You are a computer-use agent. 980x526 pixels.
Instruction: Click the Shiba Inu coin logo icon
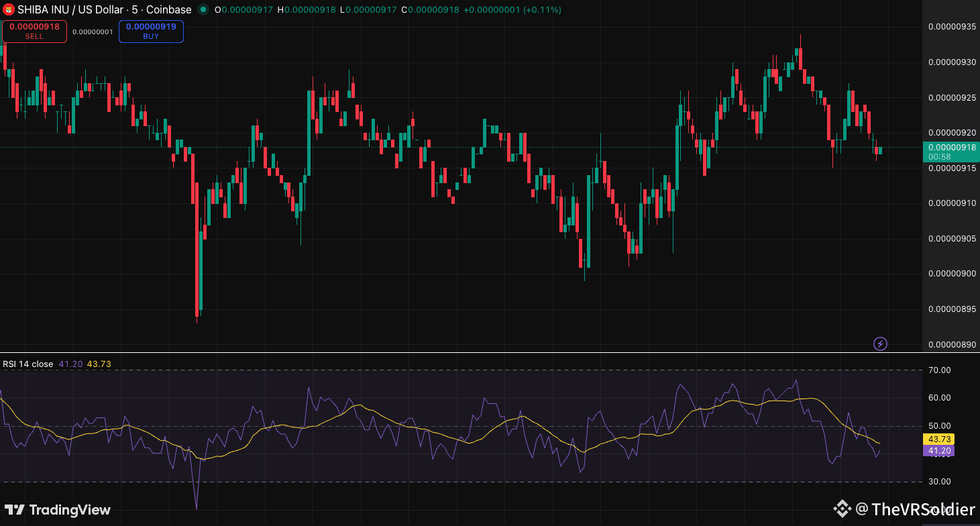tap(8, 9)
